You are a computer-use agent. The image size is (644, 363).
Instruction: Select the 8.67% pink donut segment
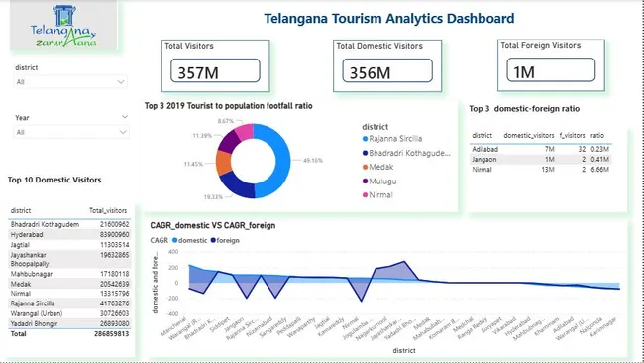(x=245, y=131)
